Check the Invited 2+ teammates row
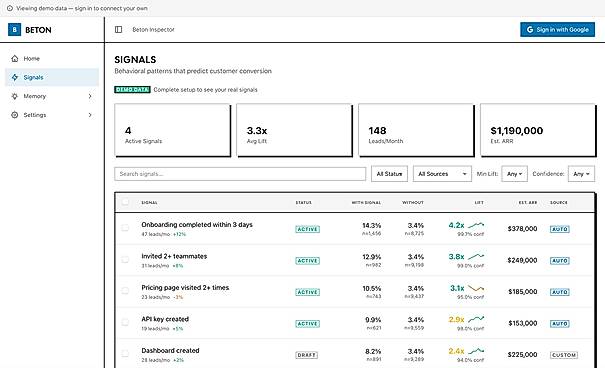This screenshot has height=368, width=605. click(x=125, y=259)
